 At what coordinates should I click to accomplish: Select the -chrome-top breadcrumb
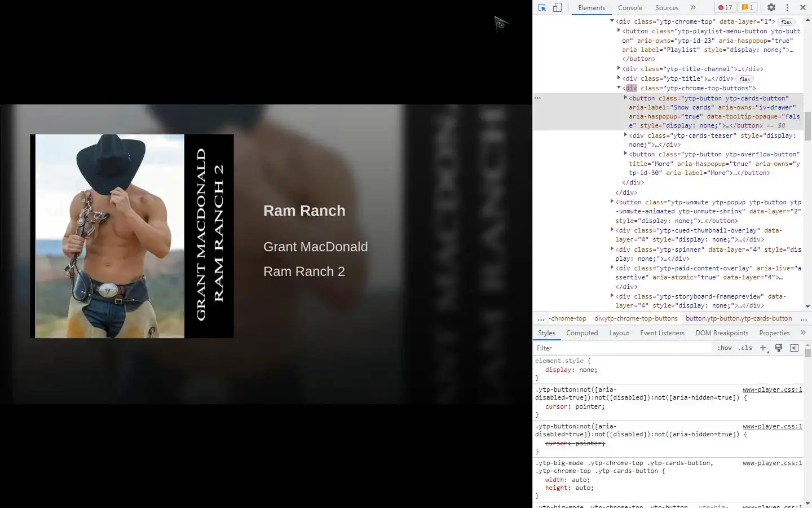568,318
